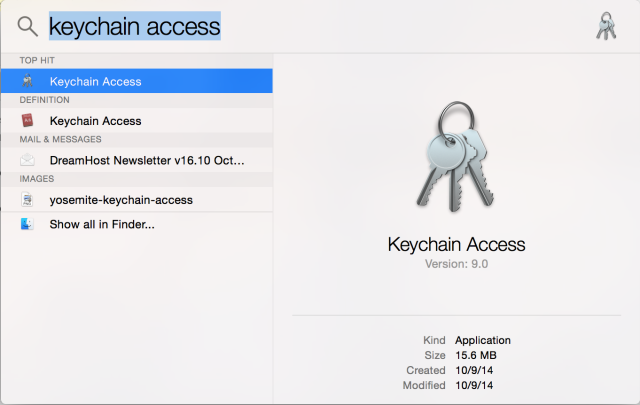Screen dimensions: 640x405
Task: Click the TOP HIT section header
Action: [x=37, y=60]
